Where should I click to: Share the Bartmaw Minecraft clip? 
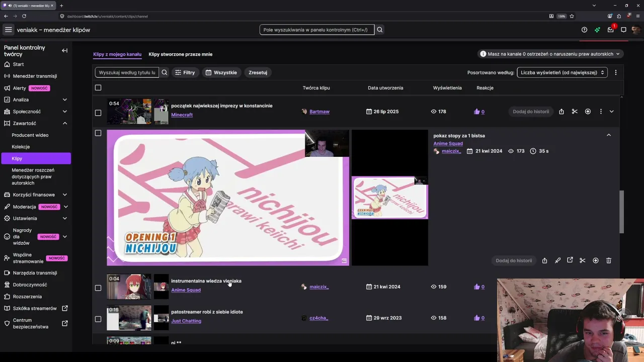pyautogui.click(x=561, y=112)
